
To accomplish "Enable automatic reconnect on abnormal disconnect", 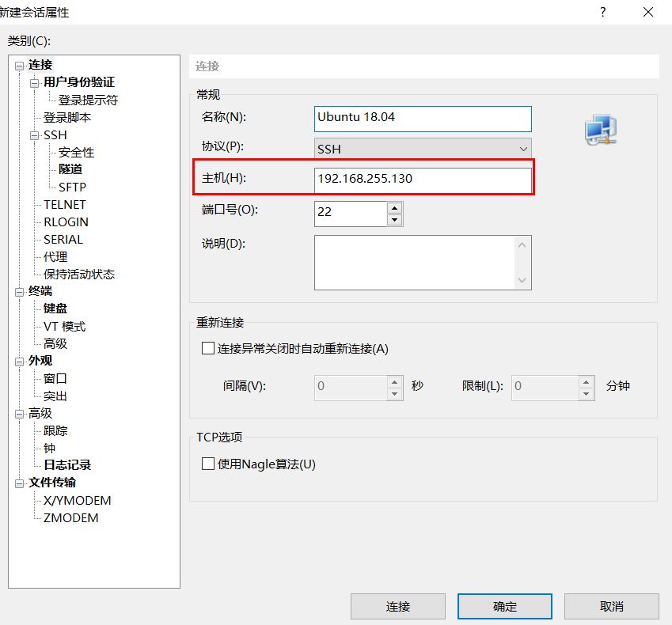I will click(207, 349).
